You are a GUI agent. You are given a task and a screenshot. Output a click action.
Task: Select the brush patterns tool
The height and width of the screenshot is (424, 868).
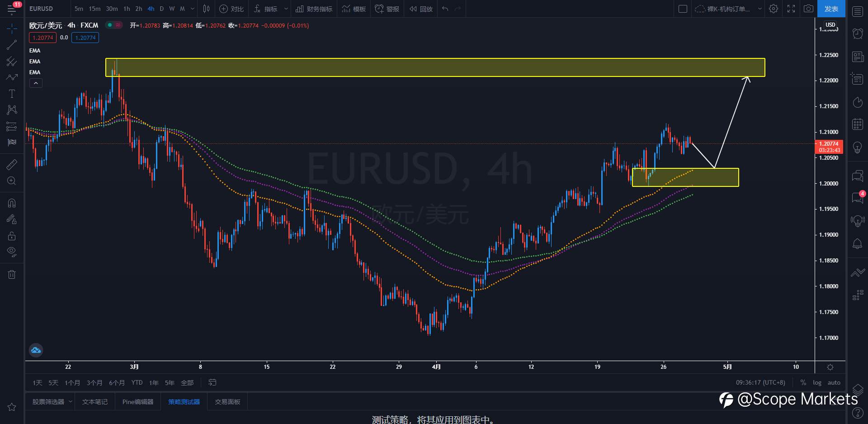click(12, 77)
